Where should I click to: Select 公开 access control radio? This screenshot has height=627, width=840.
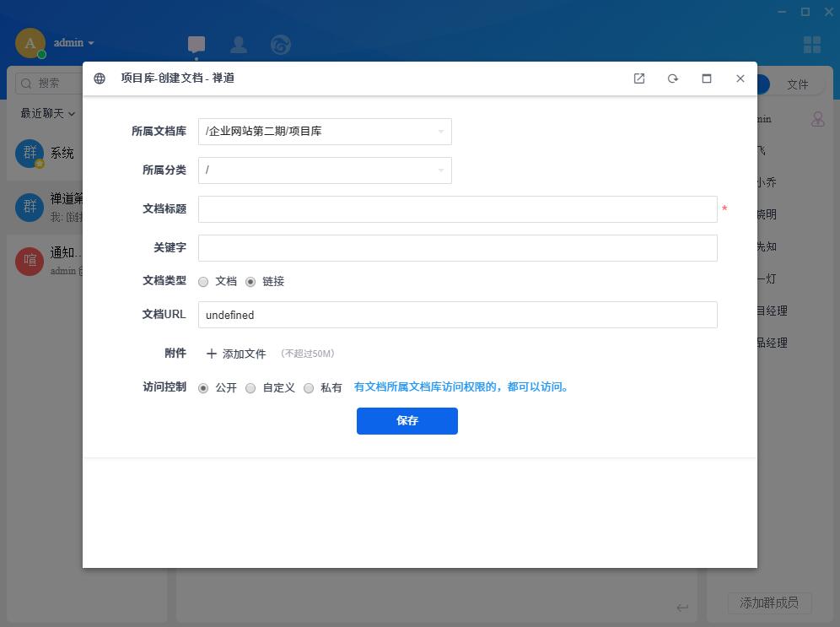203,388
